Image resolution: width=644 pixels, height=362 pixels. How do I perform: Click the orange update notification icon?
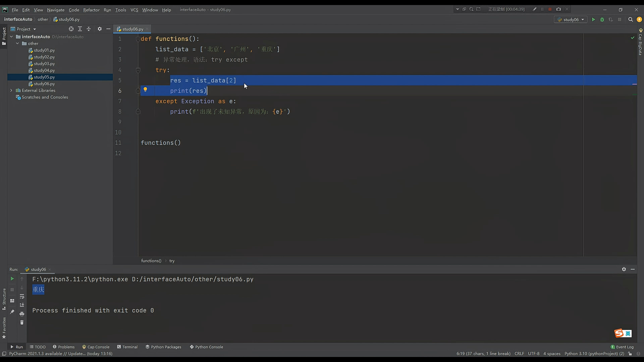(639, 19)
